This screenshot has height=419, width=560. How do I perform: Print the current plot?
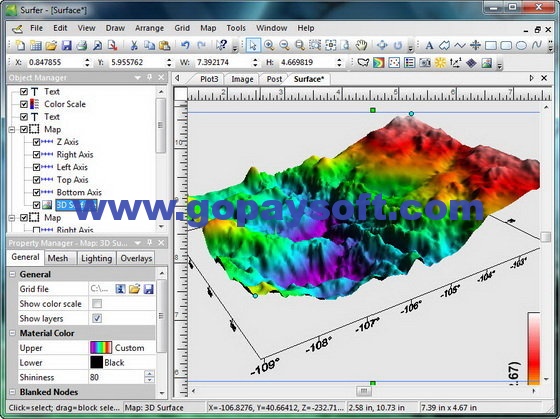click(82, 45)
